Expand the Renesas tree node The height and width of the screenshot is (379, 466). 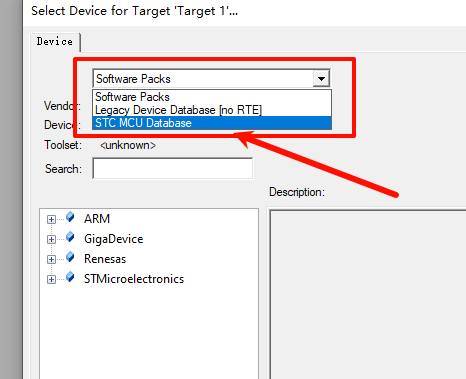tap(51, 259)
